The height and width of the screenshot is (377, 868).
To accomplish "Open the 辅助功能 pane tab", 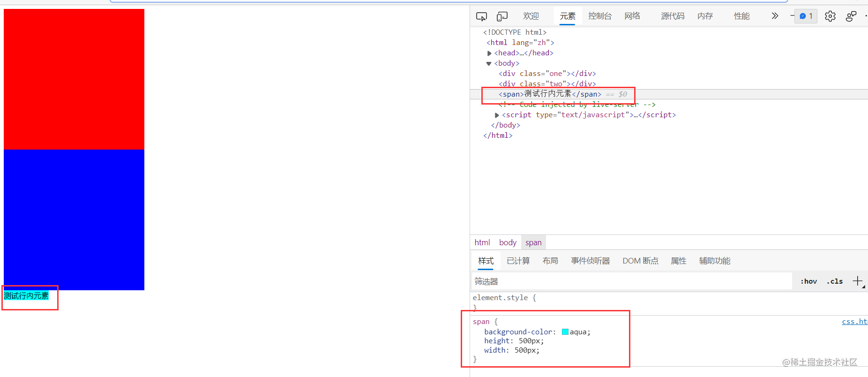I will coord(715,261).
